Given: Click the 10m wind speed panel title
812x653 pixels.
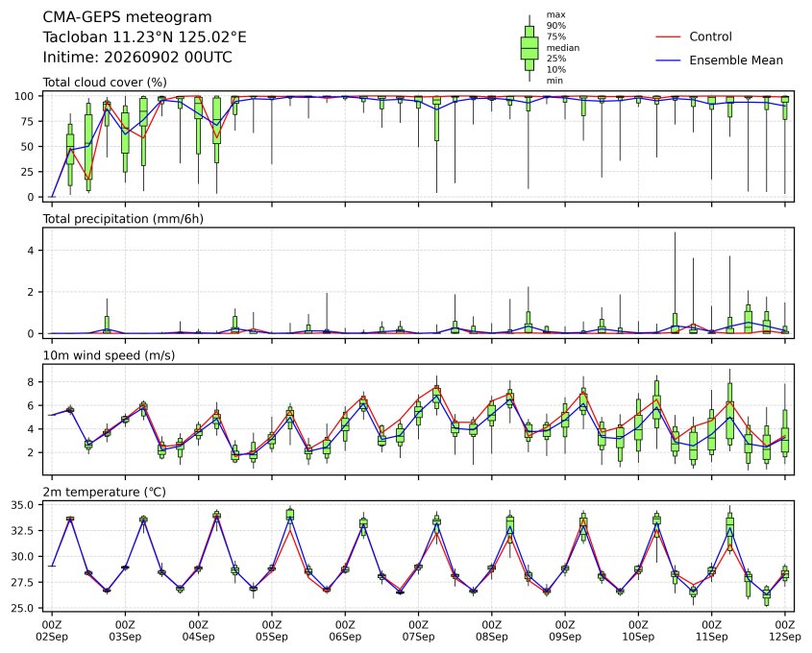Looking at the screenshot, I should pos(109,355).
